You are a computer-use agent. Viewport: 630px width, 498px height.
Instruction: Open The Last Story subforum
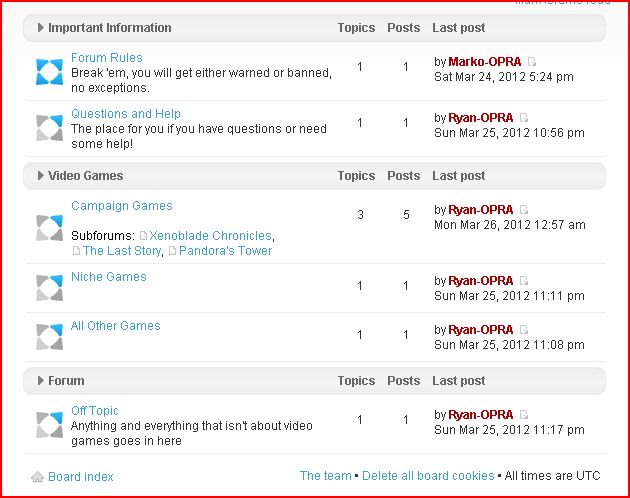(122, 251)
